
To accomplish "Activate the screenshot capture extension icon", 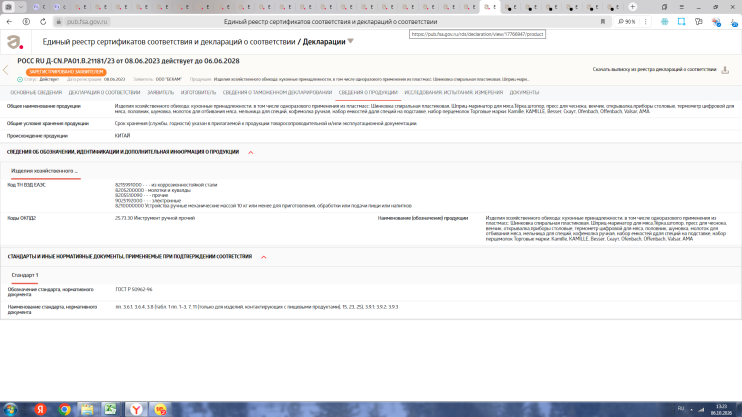I will tap(681, 22).
